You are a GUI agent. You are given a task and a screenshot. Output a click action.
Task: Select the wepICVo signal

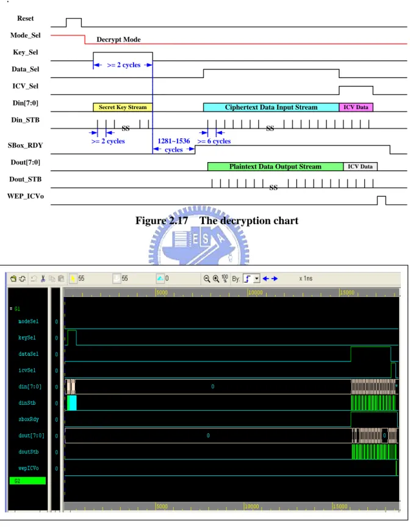[x=29, y=468]
